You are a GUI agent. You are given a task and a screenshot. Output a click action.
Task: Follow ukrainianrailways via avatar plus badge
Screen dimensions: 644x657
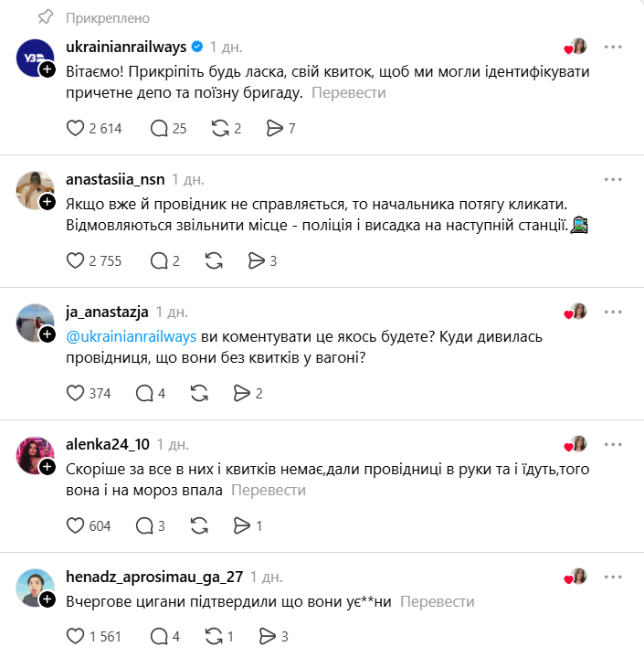(x=48, y=69)
